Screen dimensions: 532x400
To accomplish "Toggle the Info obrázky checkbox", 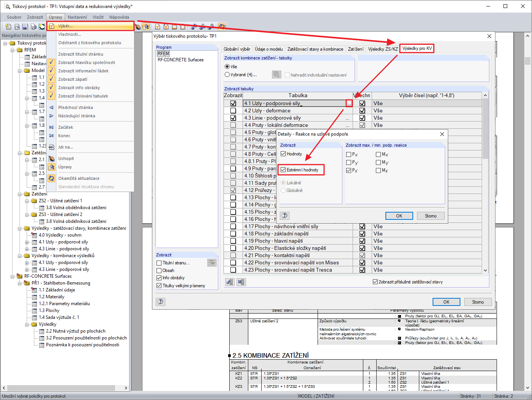I will pyautogui.click(x=159, y=278).
